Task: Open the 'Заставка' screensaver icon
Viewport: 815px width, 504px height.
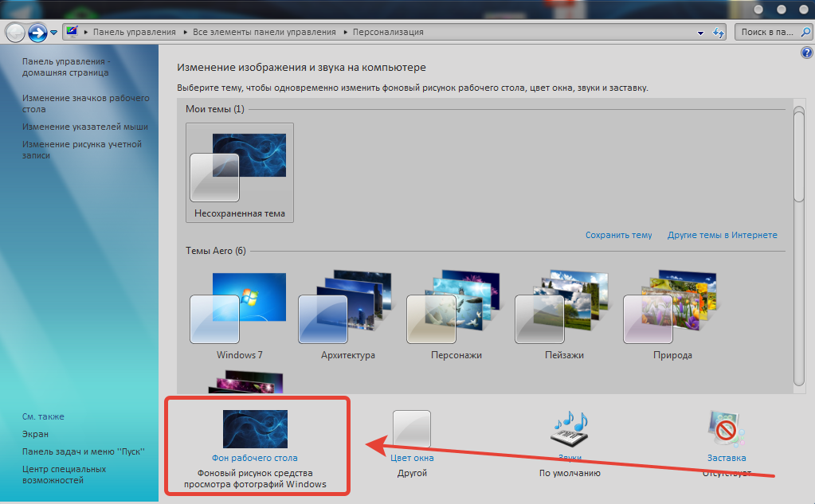Action: click(726, 429)
